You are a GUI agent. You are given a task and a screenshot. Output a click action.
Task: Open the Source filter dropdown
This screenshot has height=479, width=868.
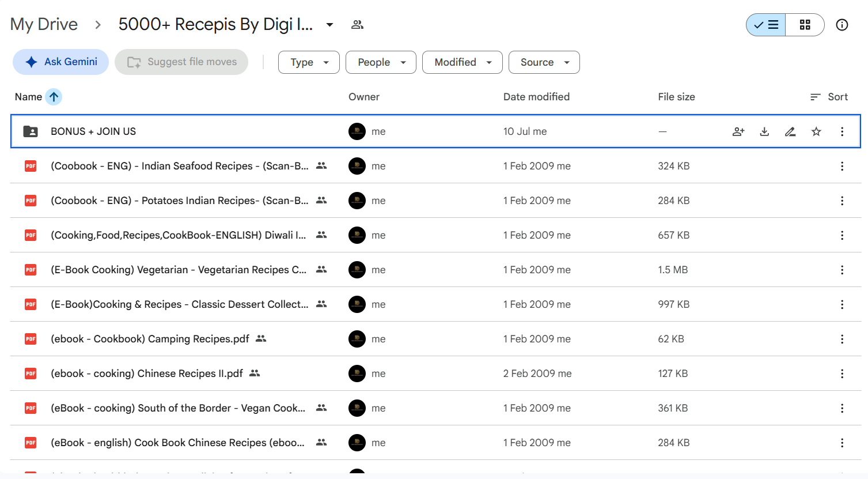tap(544, 62)
